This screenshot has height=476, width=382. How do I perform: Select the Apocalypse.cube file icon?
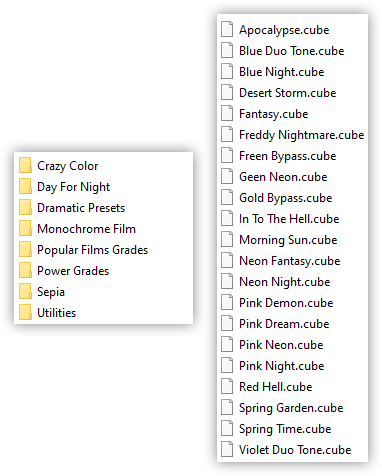pos(227,30)
